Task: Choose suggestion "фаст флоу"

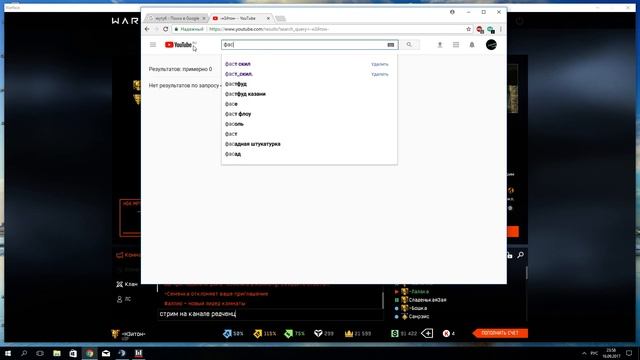Action: tap(238, 114)
